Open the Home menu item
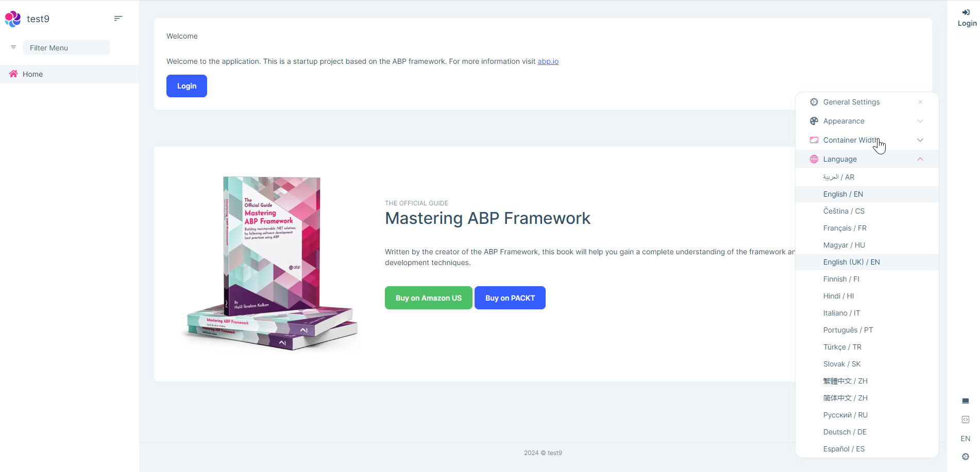This screenshot has height=472, width=980. [x=70, y=74]
